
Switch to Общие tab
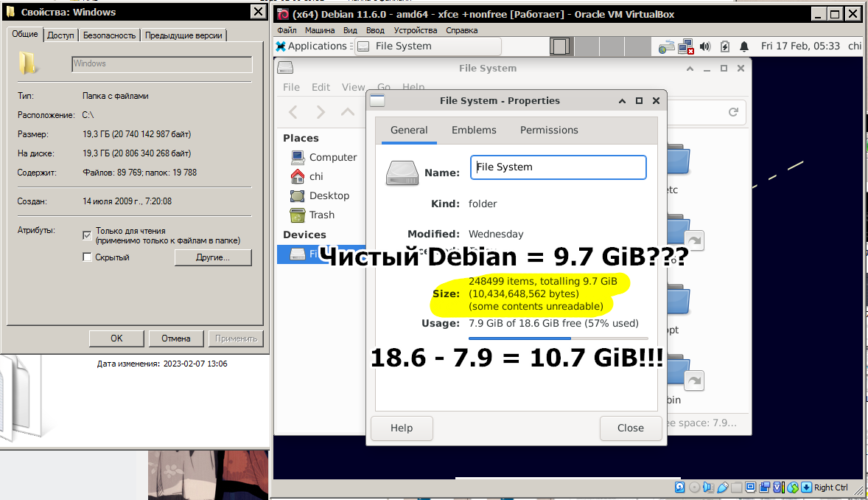[x=25, y=35]
